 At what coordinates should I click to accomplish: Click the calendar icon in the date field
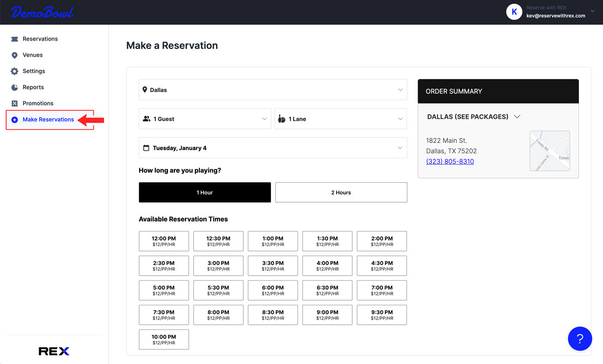pos(146,147)
